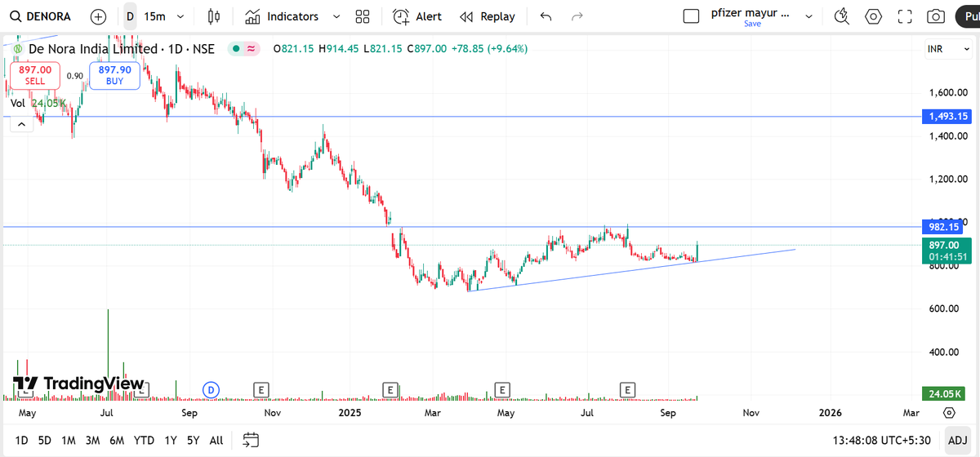The width and height of the screenshot is (980, 457).
Task: Open the E earnings marker near August 2025
Action: pyautogui.click(x=628, y=389)
